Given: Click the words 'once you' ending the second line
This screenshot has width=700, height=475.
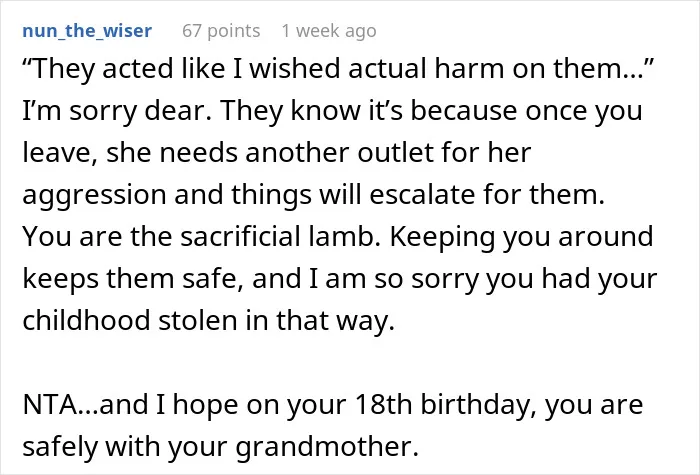Looking at the screenshot, I should [x=584, y=111].
